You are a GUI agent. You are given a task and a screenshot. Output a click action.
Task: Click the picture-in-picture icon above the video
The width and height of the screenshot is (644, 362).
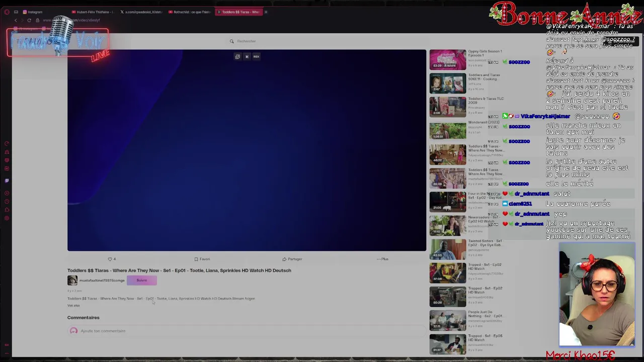point(237,57)
